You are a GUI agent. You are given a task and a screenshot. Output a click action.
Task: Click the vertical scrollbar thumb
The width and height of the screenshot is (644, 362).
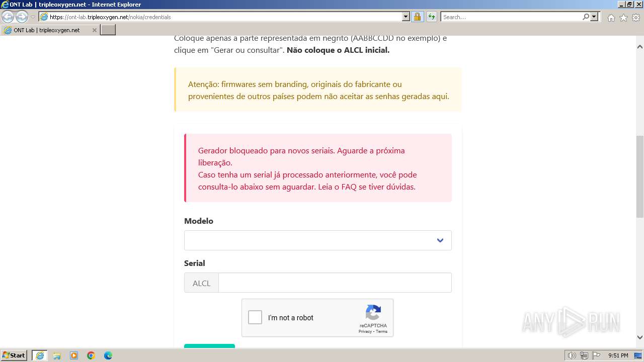639,176
